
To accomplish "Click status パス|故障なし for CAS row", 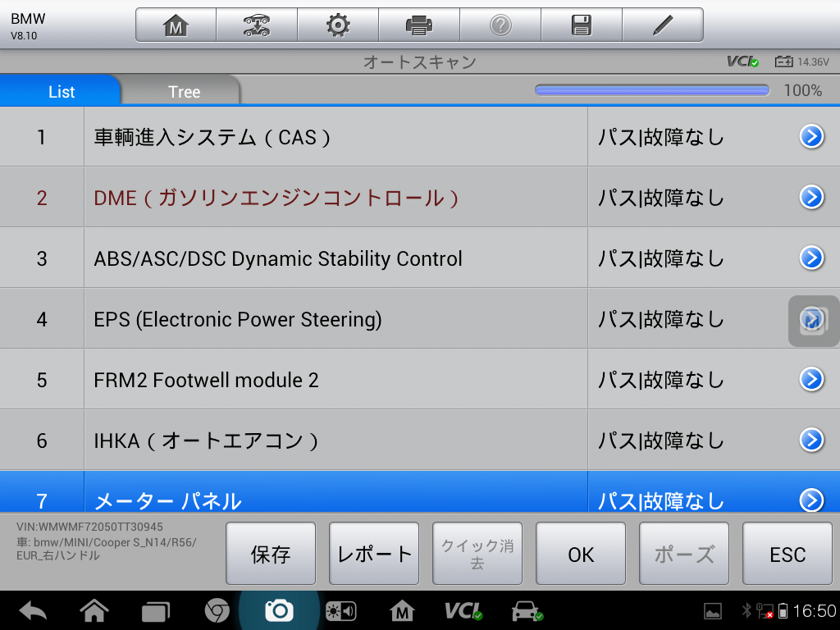I will point(660,138).
